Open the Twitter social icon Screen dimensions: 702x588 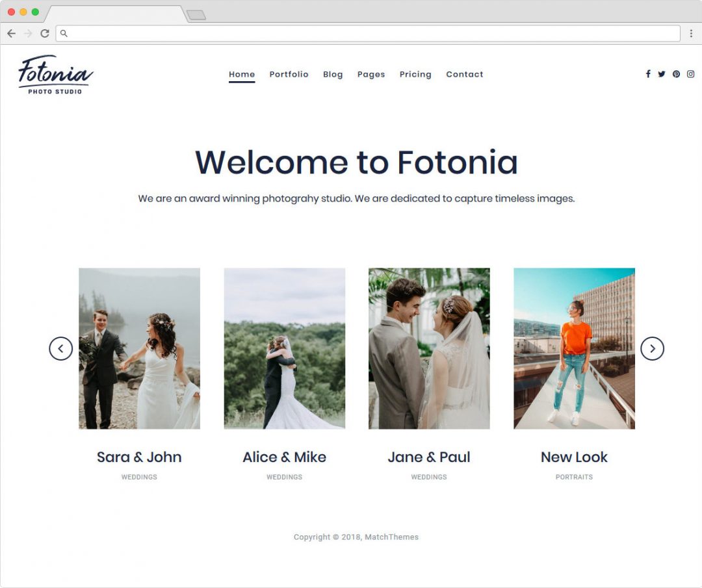coord(662,74)
